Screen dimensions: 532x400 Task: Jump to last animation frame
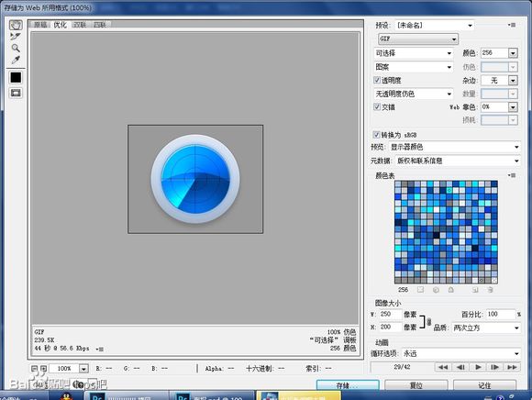pyautogui.click(x=512, y=367)
